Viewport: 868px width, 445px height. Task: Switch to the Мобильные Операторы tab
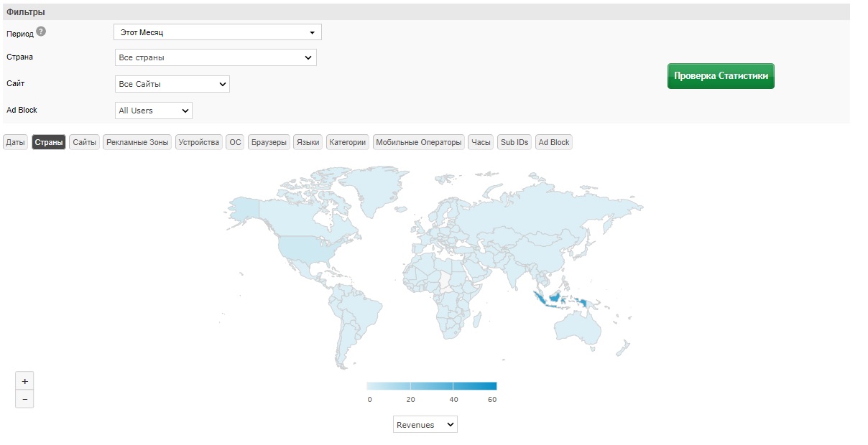418,142
